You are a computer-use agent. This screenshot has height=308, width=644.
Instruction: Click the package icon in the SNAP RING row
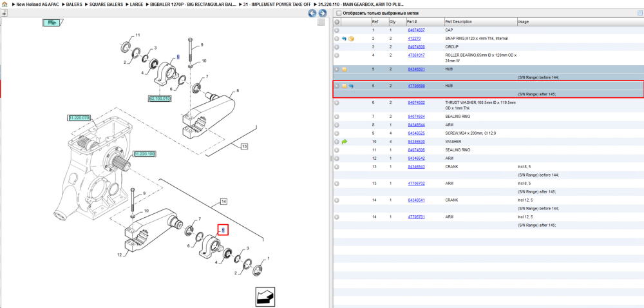coord(351,39)
